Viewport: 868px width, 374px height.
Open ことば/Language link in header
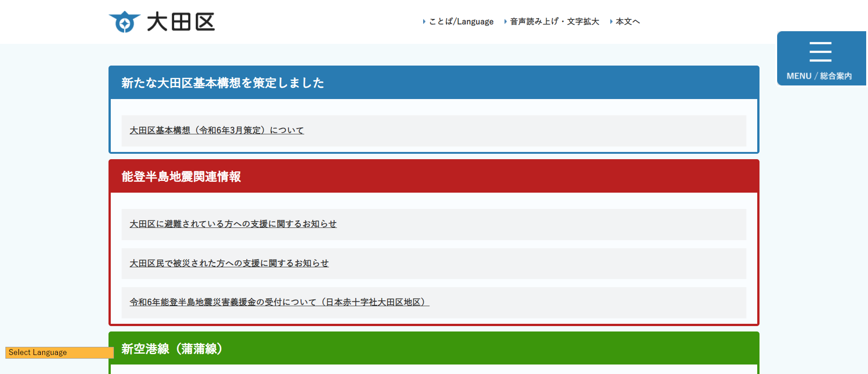(461, 21)
